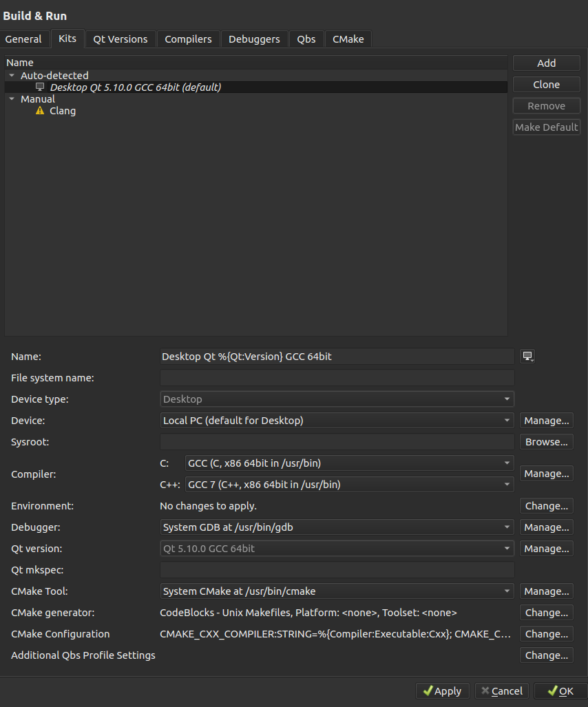Viewport: 588px width, 707px height.
Task: Click the File system name input field
Action: pos(337,378)
